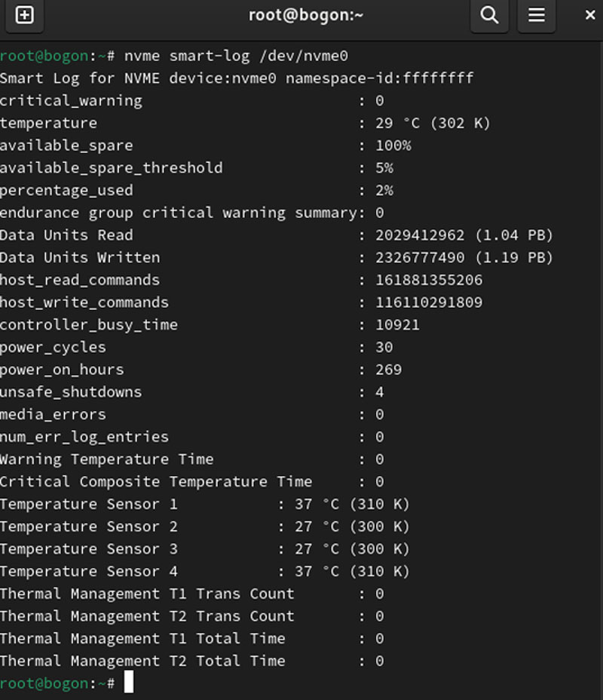Click the power_on_hours value 269
This screenshot has width=603, height=700.
388,370
